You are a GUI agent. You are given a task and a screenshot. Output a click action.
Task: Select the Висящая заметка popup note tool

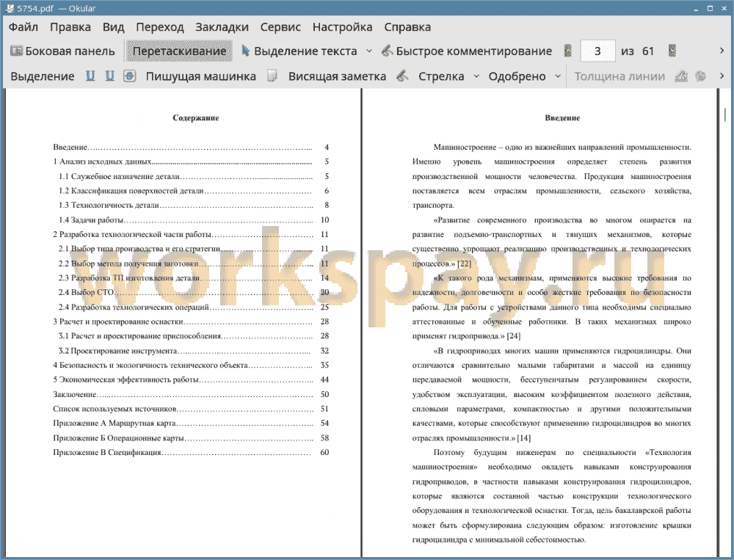coord(337,76)
